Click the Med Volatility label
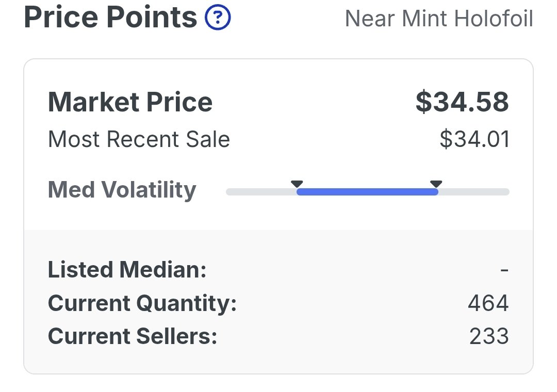This screenshot has height=392, width=557. tap(122, 190)
